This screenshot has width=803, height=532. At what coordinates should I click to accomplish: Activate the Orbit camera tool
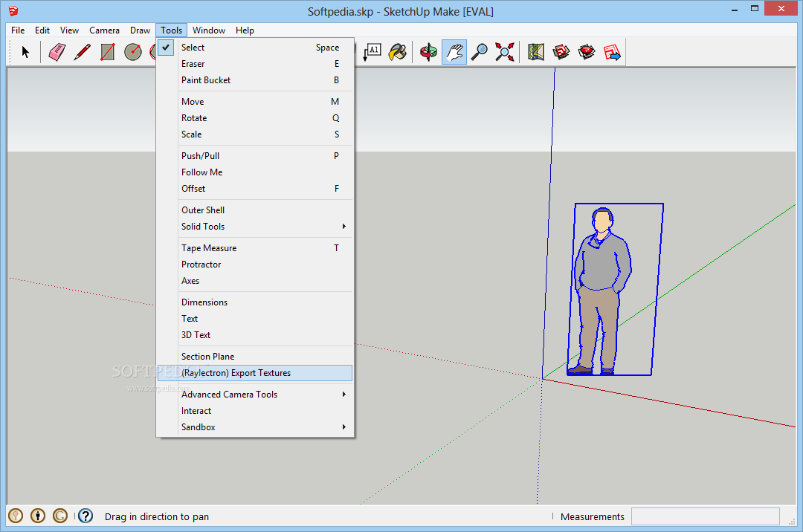point(428,52)
